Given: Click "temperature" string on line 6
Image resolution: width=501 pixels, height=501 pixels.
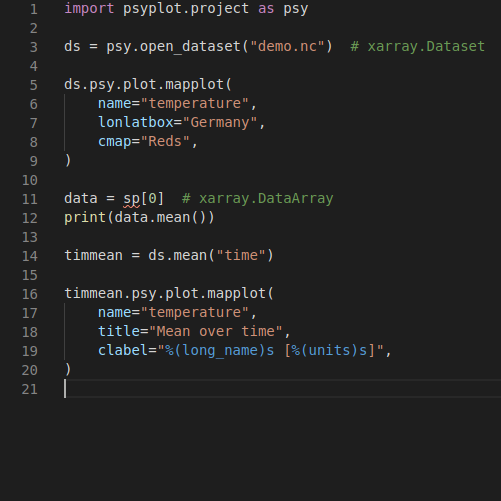Looking at the screenshot, I should coord(195,103).
